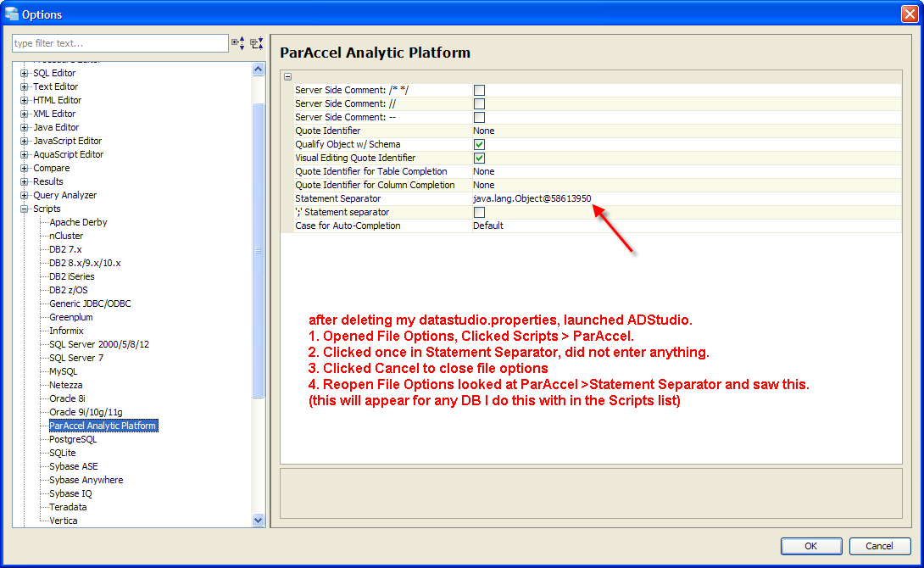This screenshot has height=568, width=924.
Task: Uncheck Visual Editing Quote Identifier
Action: click(x=479, y=158)
